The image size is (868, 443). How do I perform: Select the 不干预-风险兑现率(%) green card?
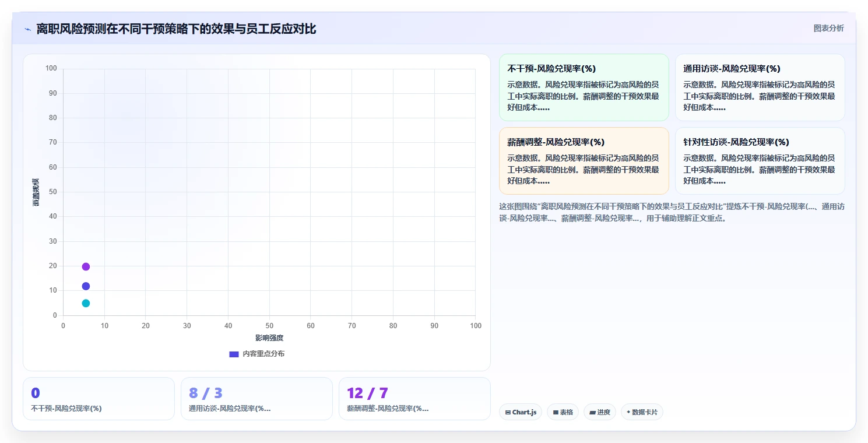tap(584, 87)
